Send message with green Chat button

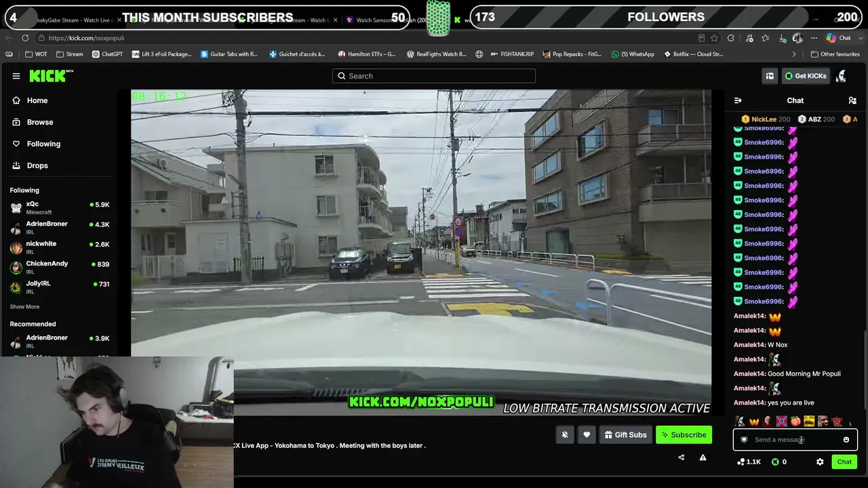coord(844,462)
